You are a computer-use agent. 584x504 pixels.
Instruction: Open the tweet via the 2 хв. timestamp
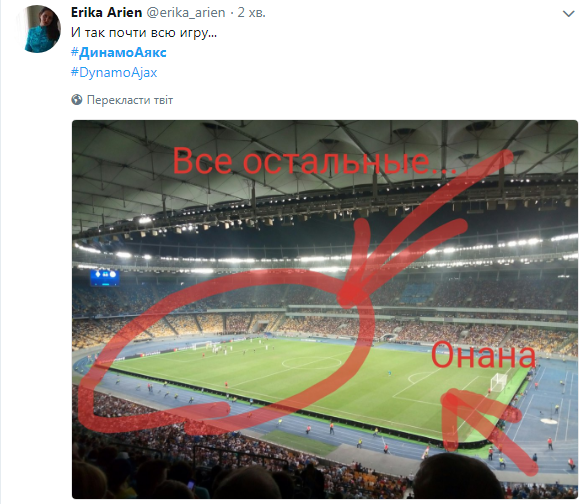point(251,12)
